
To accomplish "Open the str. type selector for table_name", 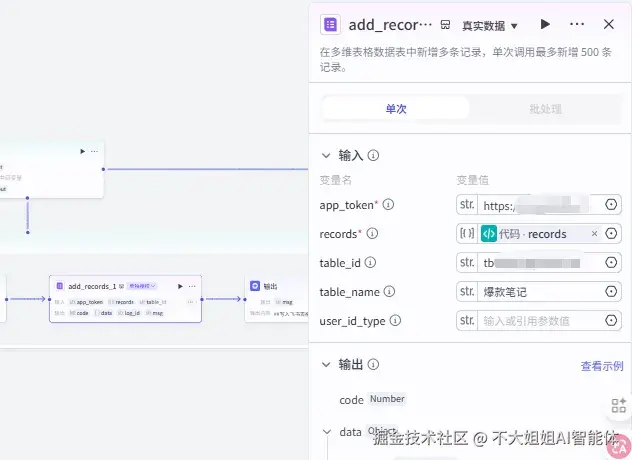I will click(x=467, y=292).
